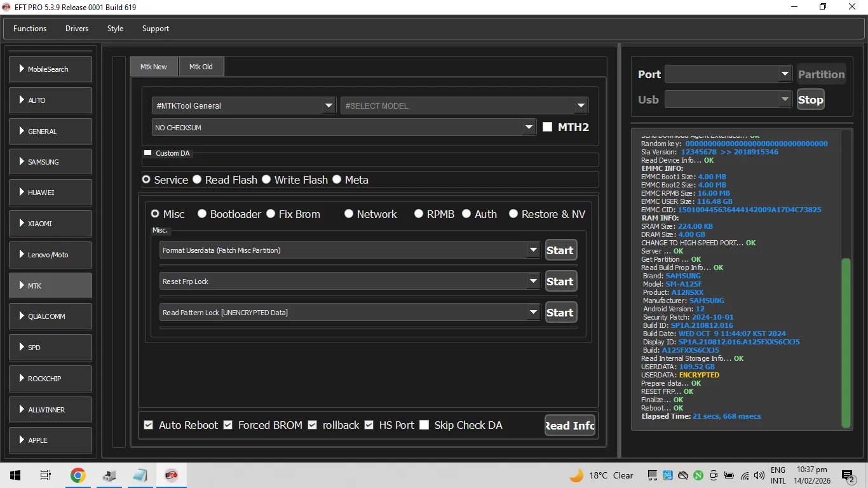The image size is (868, 488).
Task: Click the OneDrive cloud tray icon
Action: 683,475
